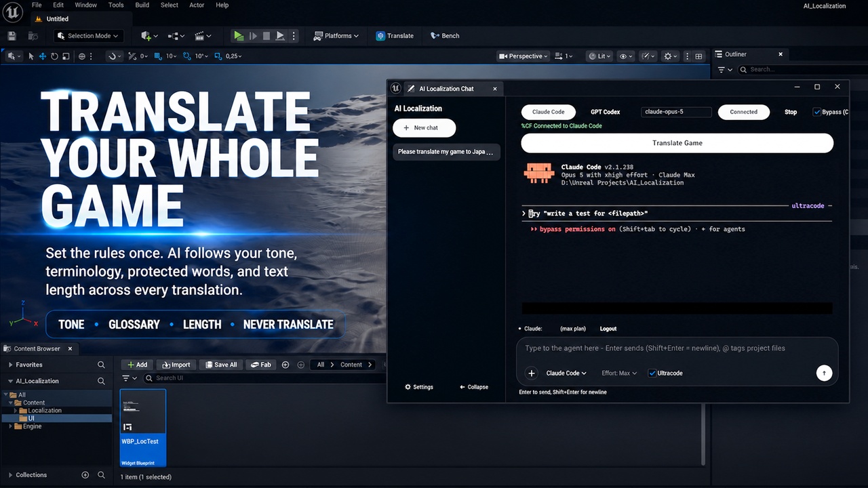The image size is (868, 488).
Task: Choose the Rotate gizmo tool
Action: (x=54, y=56)
